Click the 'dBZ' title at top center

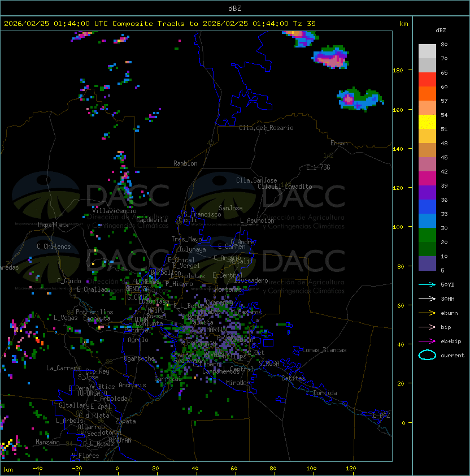coord(235,8)
